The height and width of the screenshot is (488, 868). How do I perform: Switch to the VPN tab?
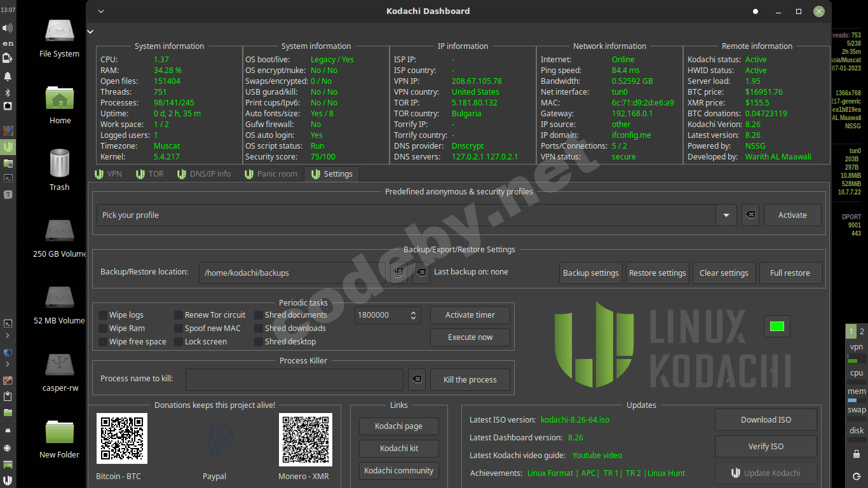point(108,173)
